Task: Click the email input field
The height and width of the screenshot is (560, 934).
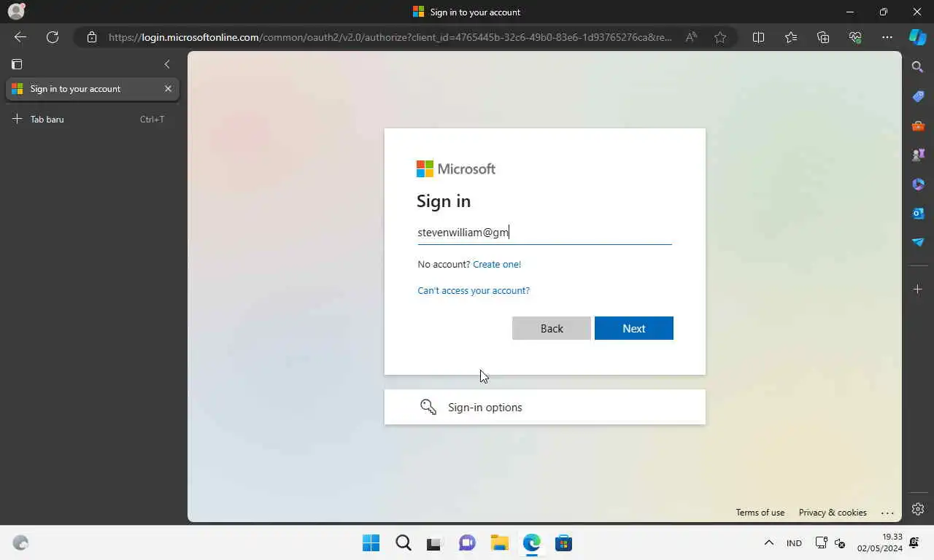Action: pyautogui.click(x=544, y=233)
